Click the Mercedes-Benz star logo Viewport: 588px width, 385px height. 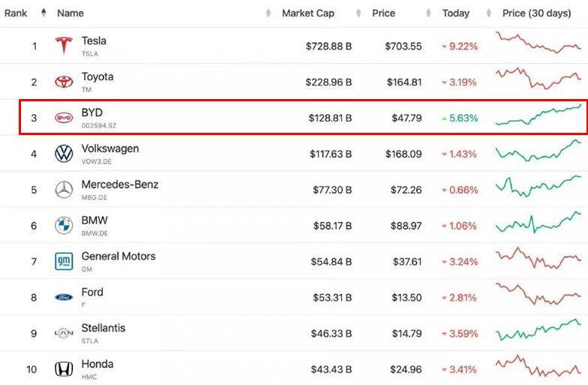tap(64, 190)
